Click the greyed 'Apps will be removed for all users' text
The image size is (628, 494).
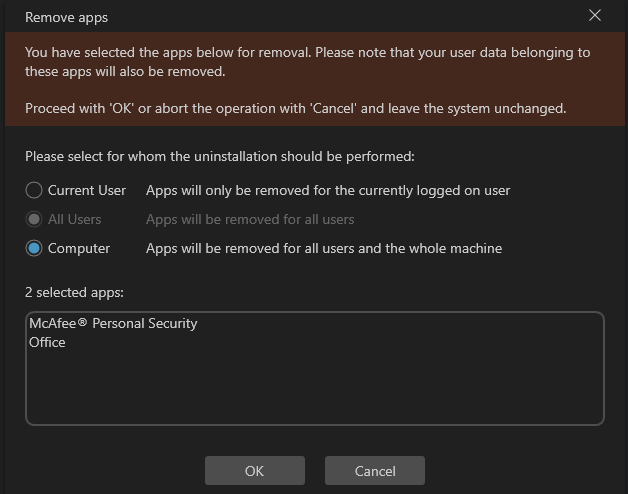pos(250,219)
